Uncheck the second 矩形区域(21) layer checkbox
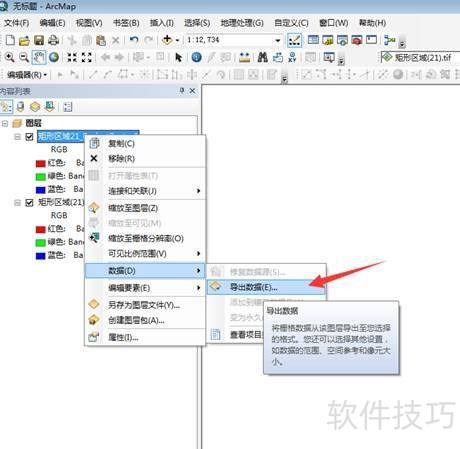Image resolution: width=460 pixels, height=449 pixels. tap(29, 203)
